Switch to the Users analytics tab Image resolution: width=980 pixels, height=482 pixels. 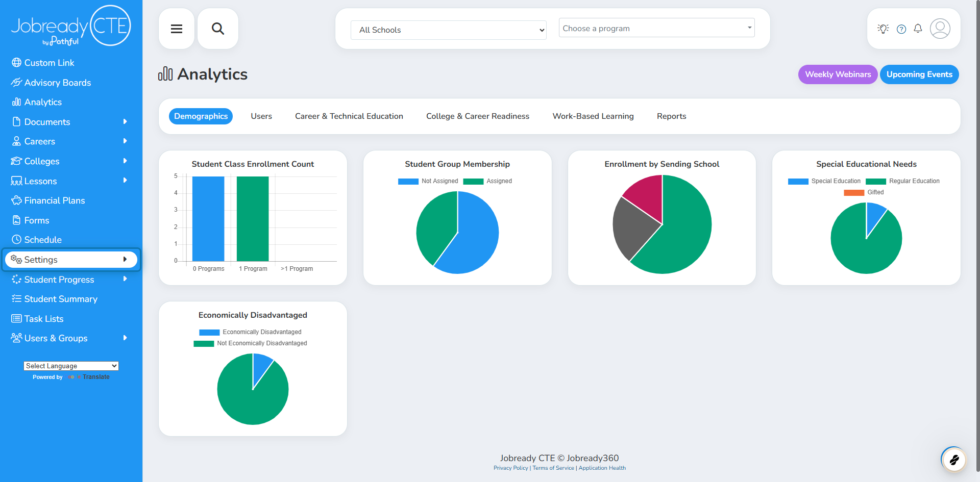261,116
